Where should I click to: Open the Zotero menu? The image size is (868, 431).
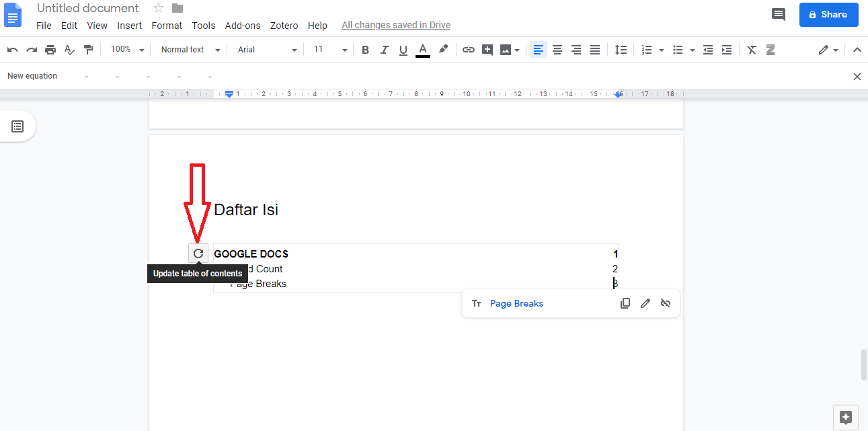tap(284, 26)
